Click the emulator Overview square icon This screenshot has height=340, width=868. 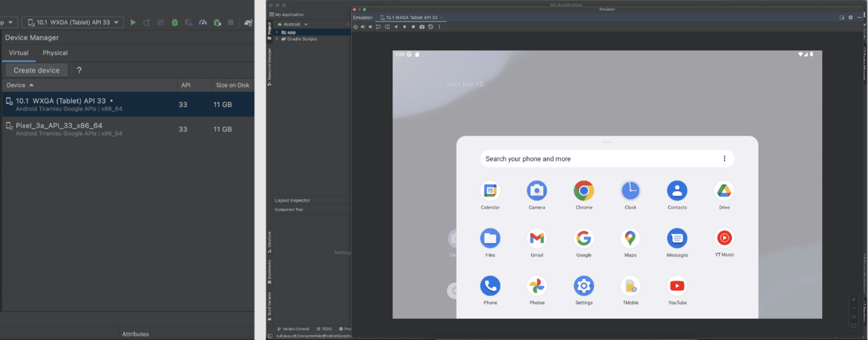click(413, 27)
